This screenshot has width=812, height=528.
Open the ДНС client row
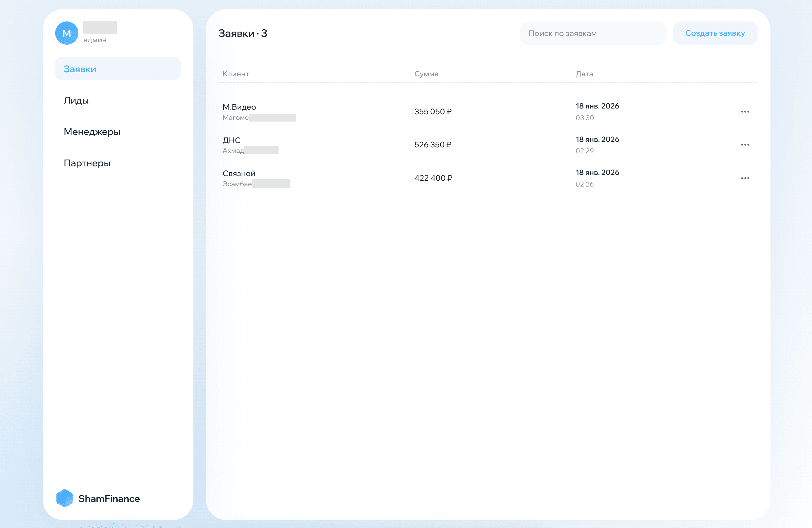coord(232,140)
